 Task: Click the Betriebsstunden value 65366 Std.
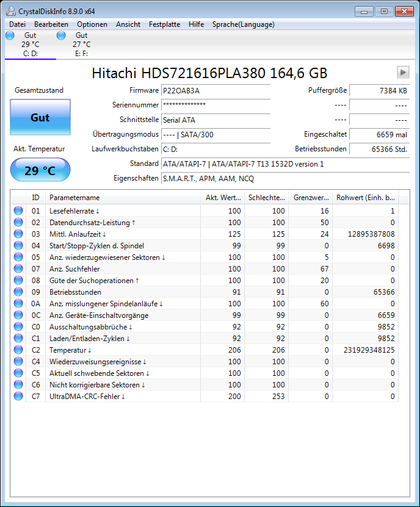(379, 149)
